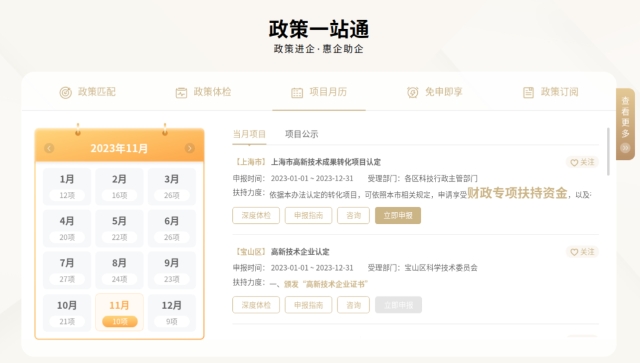Image resolution: width=640 pixels, height=363 pixels.
Task: Click the double-arrow icon on 查看更多
Action: coord(625,148)
